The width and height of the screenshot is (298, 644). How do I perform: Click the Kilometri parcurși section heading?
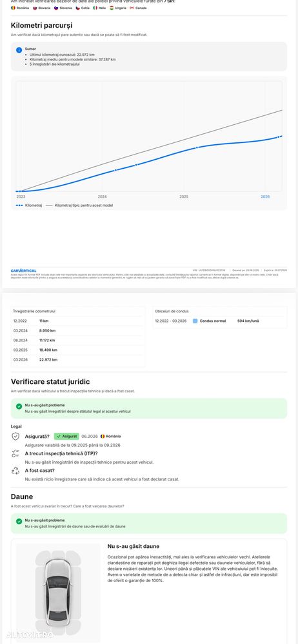click(41, 26)
